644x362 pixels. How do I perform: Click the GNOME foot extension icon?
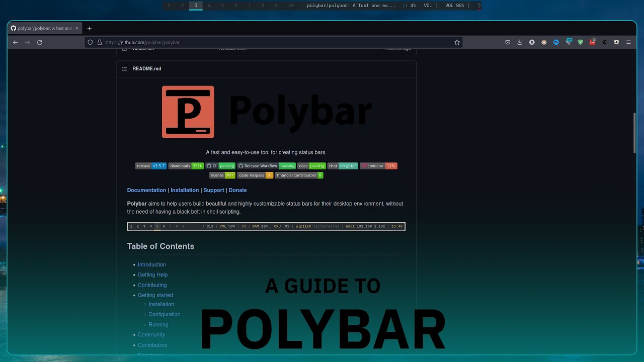pos(604,42)
